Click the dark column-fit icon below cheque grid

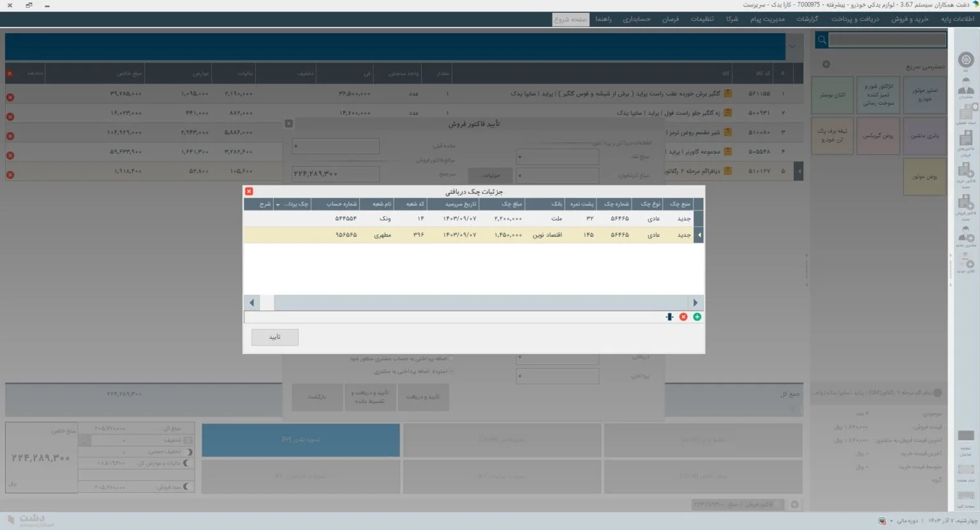coord(669,317)
